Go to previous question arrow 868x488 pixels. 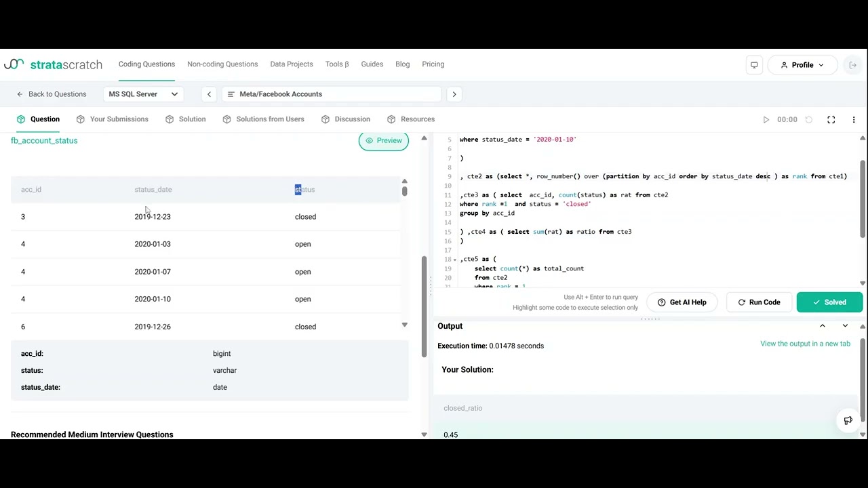point(209,94)
